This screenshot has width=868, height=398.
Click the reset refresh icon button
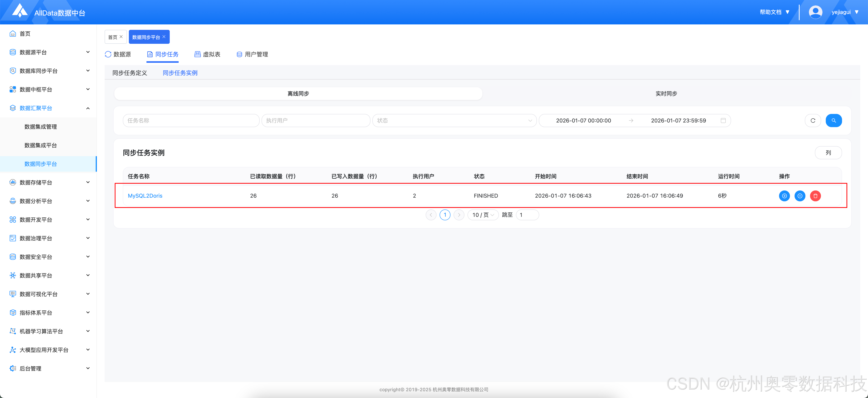pyautogui.click(x=813, y=121)
